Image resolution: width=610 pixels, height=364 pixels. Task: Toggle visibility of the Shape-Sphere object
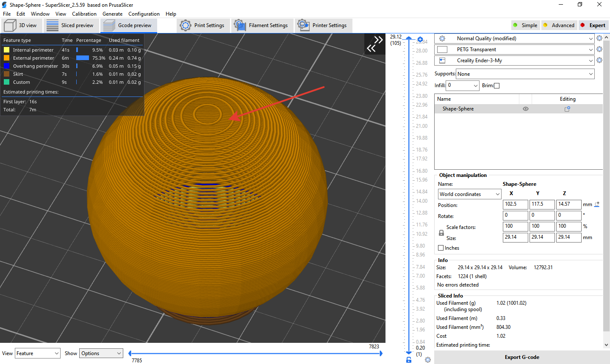(525, 109)
